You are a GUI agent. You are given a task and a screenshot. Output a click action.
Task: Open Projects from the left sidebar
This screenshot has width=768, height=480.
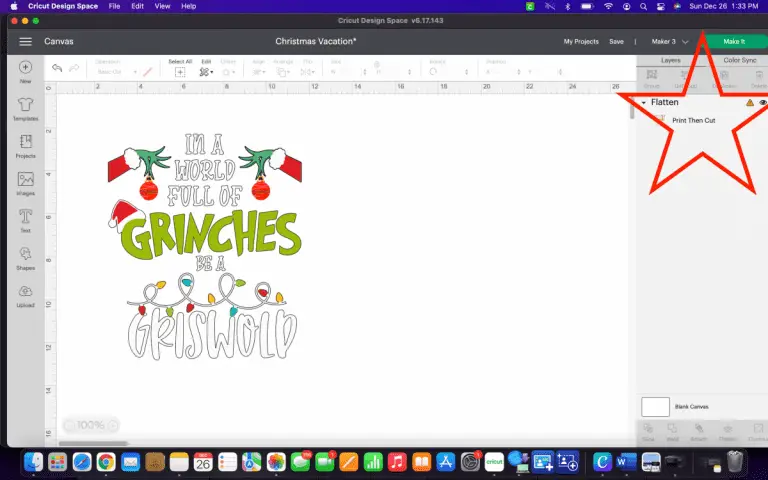click(x=25, y=144)
